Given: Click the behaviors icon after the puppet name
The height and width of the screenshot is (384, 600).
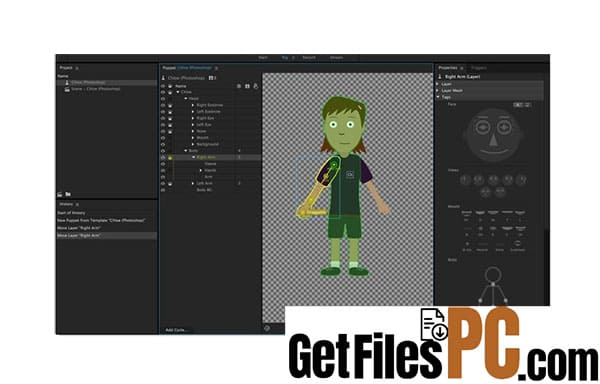Looking at the screenshot, I should [x=212, y=78].
